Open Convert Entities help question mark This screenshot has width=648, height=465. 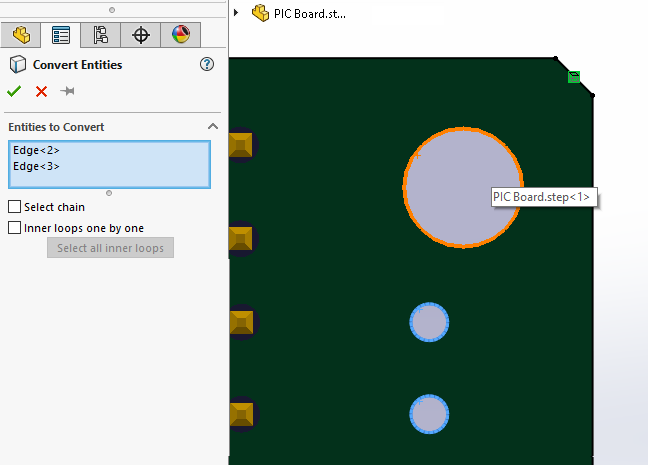coord(207,65)
